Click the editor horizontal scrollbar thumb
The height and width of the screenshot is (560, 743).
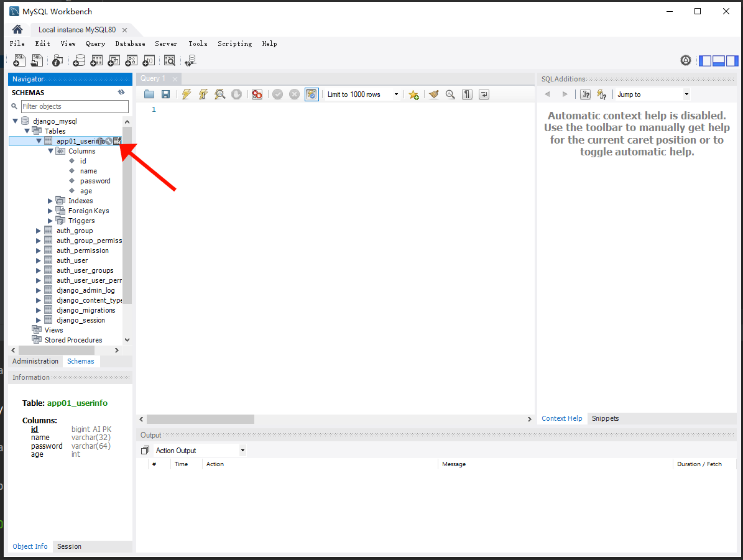(x=200, y=420)
